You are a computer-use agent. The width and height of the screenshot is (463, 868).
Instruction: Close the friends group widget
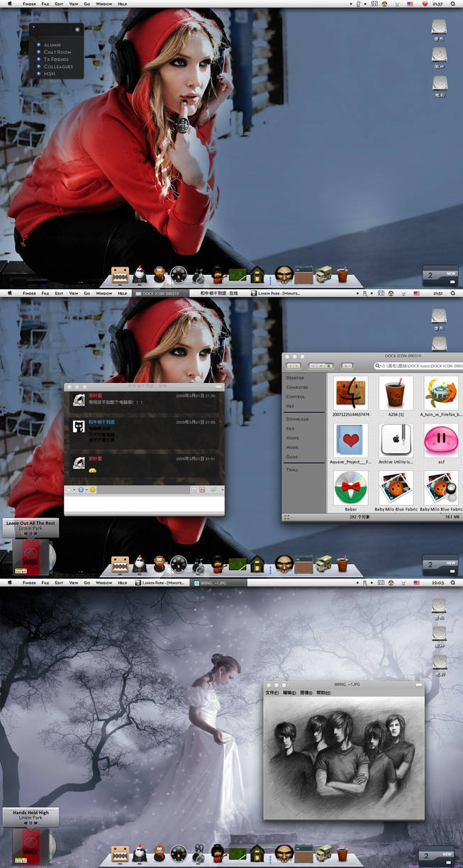pos(77,30)
